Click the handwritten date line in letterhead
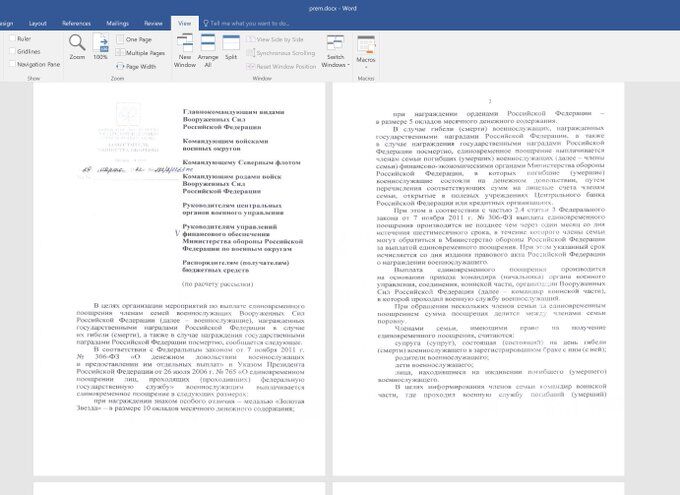This screenshot has height=495, width=680. pos(137,169)
